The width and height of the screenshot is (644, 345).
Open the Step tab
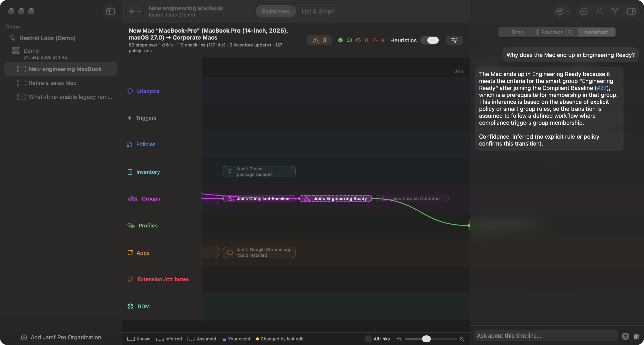point(518,32)
